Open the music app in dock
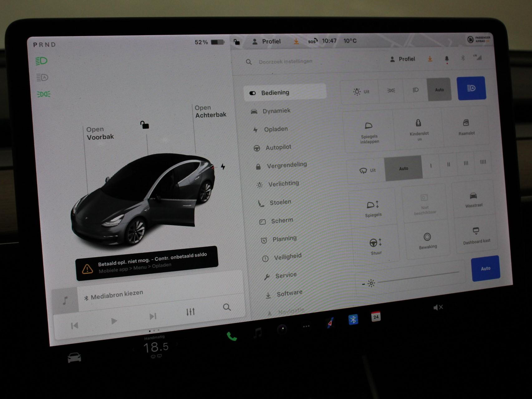 (258, 333)
